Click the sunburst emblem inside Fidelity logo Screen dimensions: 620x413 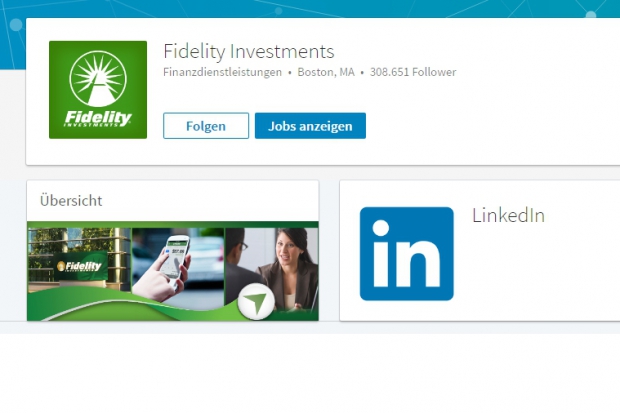98,79
